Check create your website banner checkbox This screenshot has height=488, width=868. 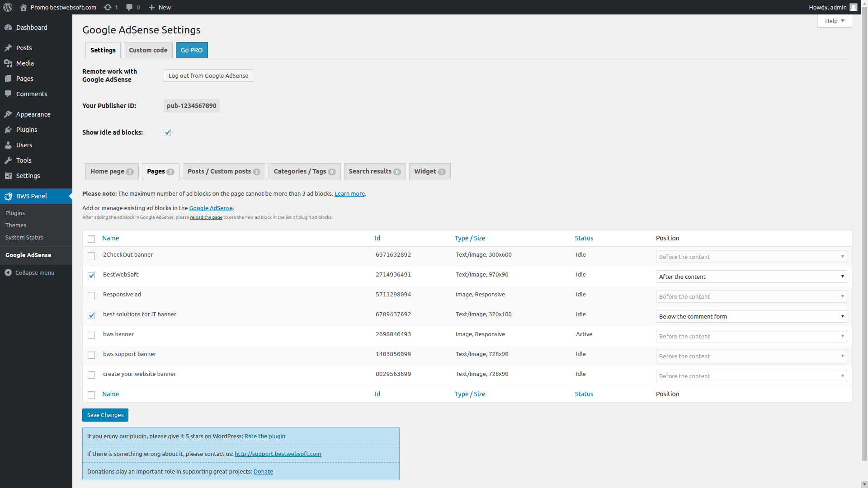[x=91, y=375]
